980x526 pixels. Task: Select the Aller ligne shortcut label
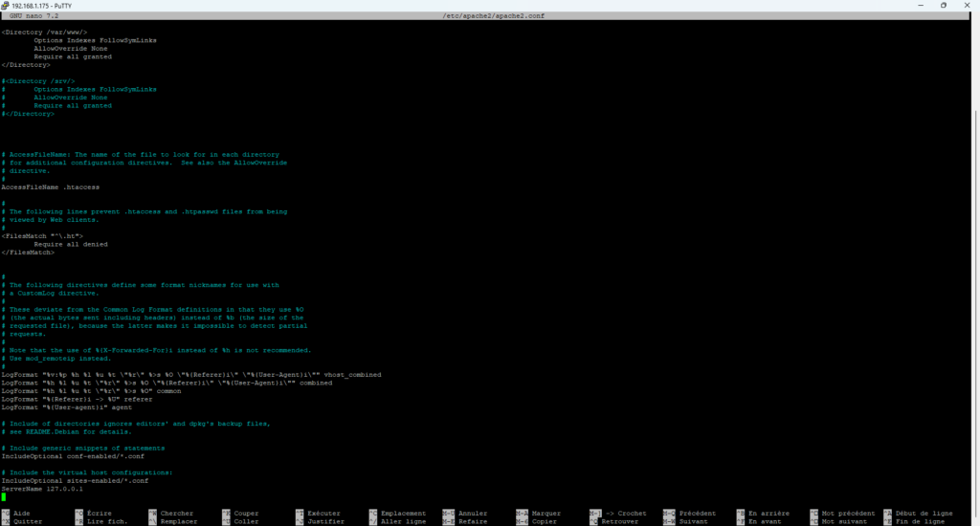[403, 521]
